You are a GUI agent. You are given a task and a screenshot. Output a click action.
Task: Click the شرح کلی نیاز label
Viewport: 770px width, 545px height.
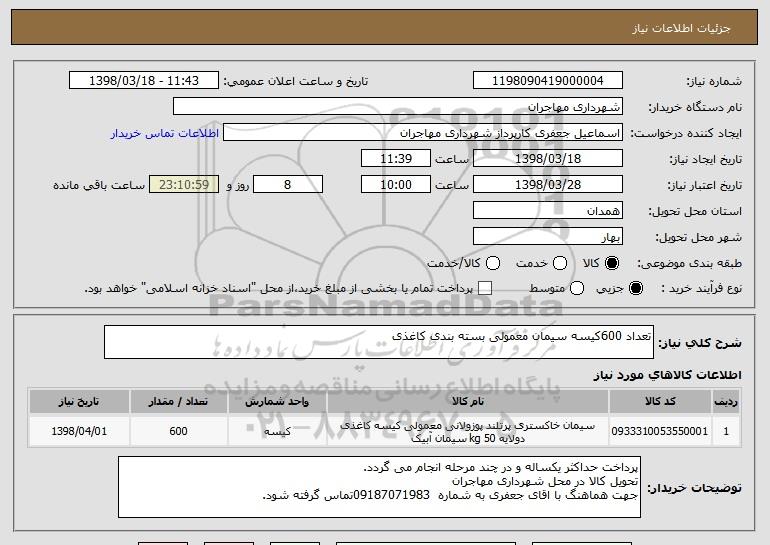700,343
